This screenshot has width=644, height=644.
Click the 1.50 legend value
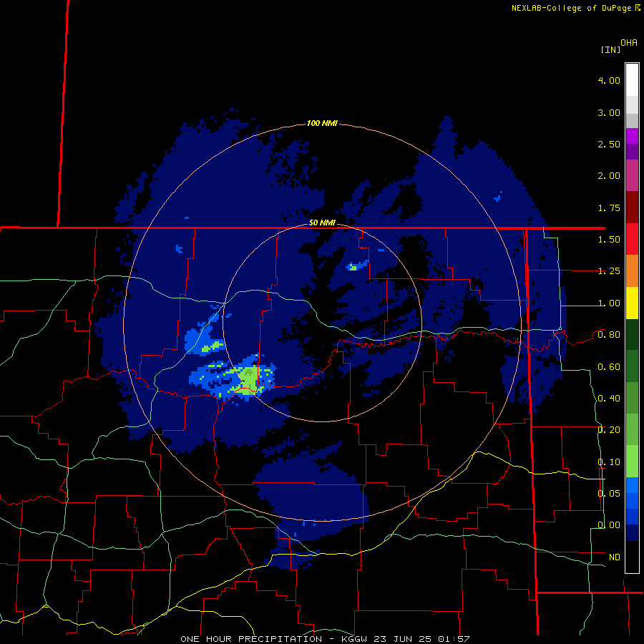coord(609,240)
